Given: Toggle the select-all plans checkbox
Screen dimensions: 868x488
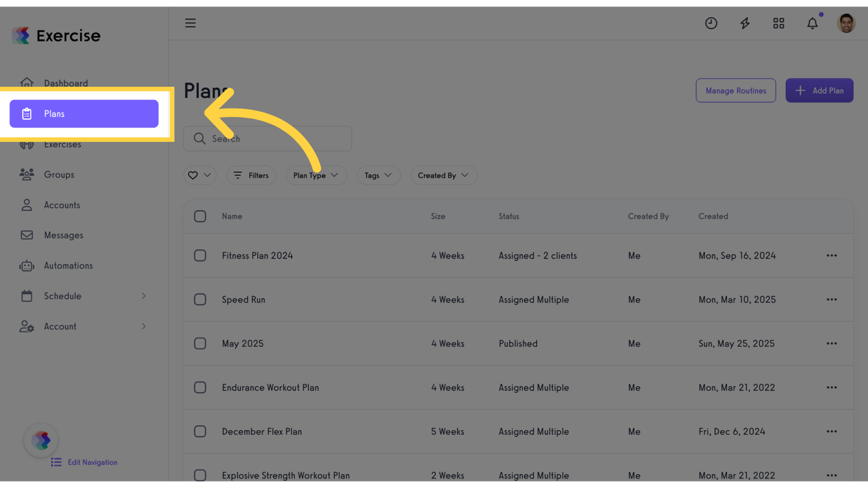Looking at the screenshot, I should coord(200,216).
